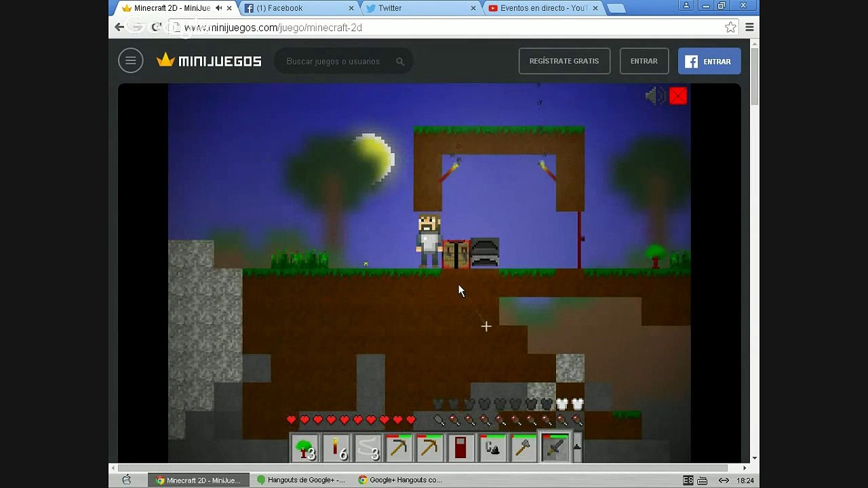Reload the page
The width and height of the screenshot is (868, 488).
(x=156, y=27)
